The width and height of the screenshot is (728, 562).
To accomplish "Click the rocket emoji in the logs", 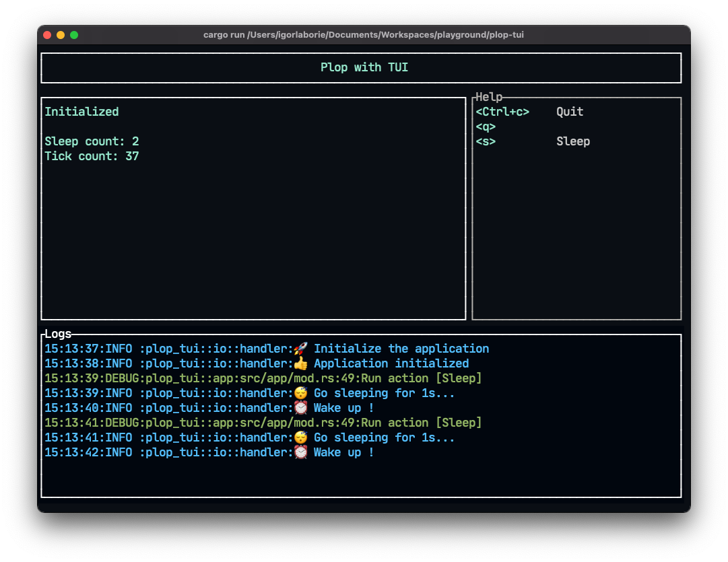I will click(x=301, y=349).
